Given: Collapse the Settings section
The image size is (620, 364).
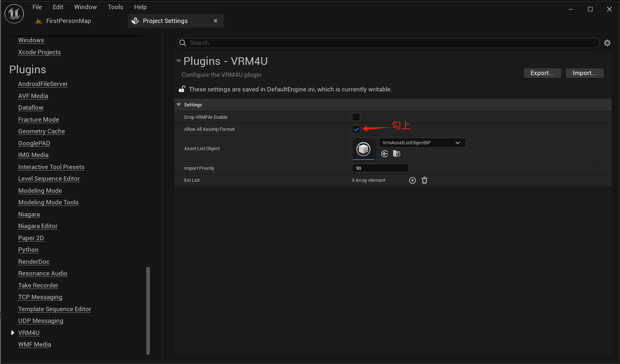Looking at the screenshot, I should pos(179,105).
